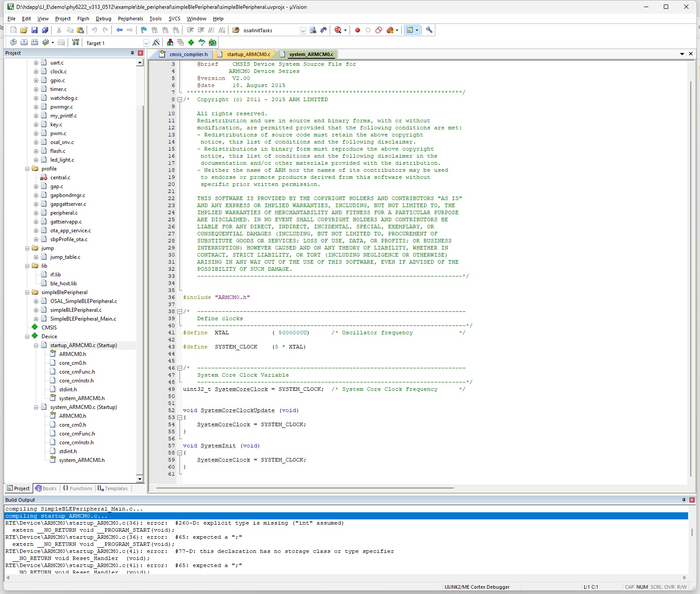Collapse the lib folder
The width and height of the screenshot is (700, 594).
[27, 266]
